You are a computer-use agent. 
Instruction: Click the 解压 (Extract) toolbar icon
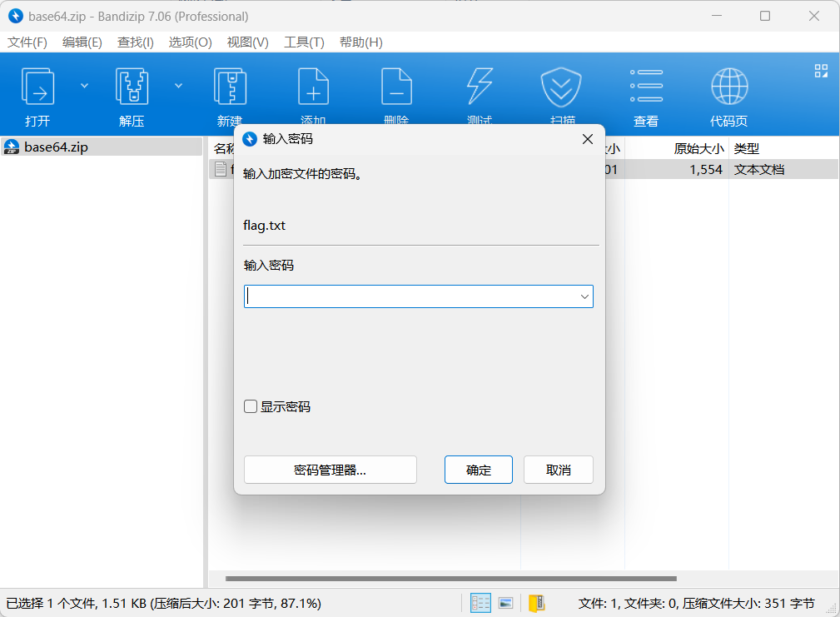[x=132, y=87]
